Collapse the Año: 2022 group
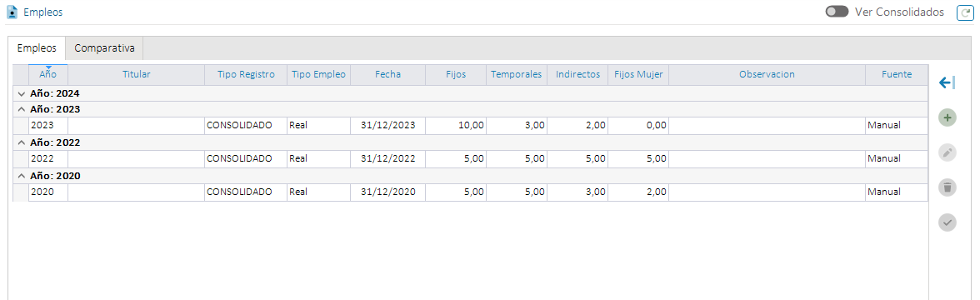The height and width of the screenshot is (300, 980). pos(22,142)
